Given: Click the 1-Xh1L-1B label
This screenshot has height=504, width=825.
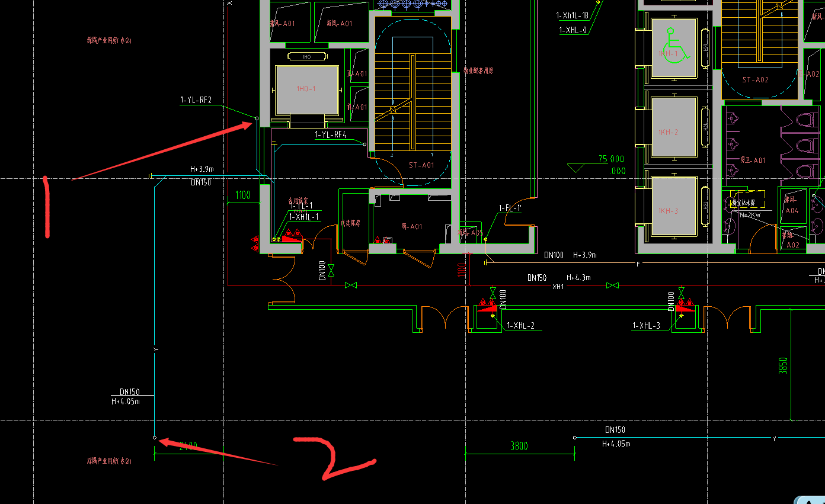Looking at the screenshot, I should (x=573, y=16).
